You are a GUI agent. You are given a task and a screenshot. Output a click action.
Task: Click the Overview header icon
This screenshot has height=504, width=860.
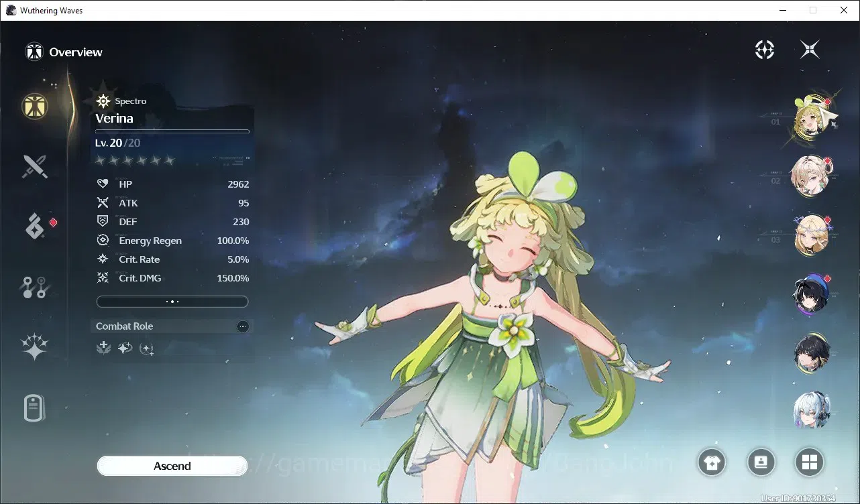point(34,52)
